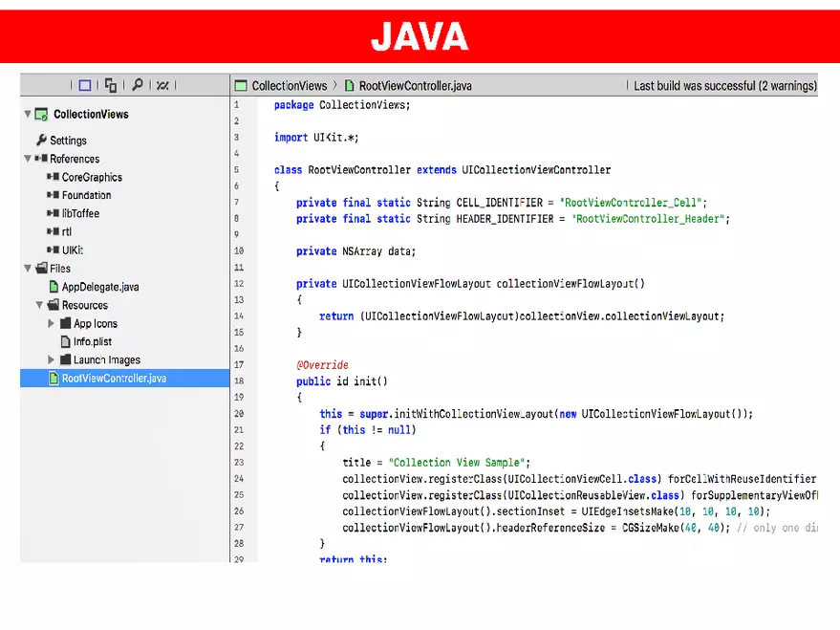The image size is (840, 630).
Task: Open the build messages navigator icon
Action: 162,85
